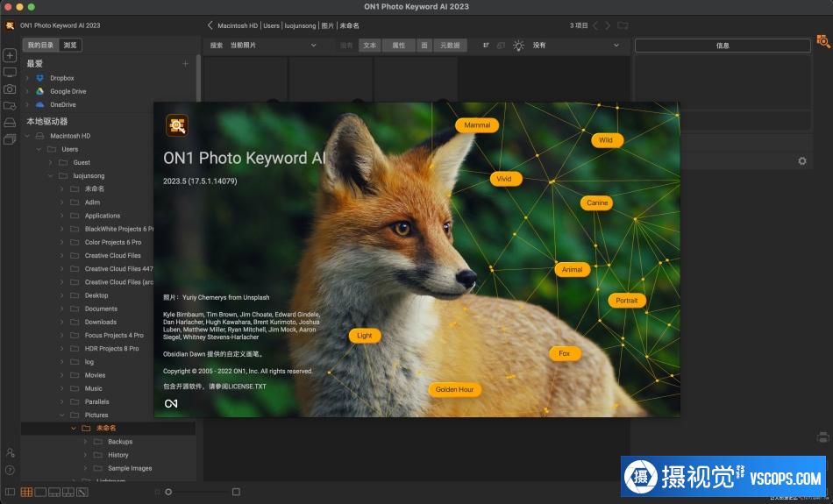Select the Desktop folder in tree
833x504 pixels.
pos(96,295)
